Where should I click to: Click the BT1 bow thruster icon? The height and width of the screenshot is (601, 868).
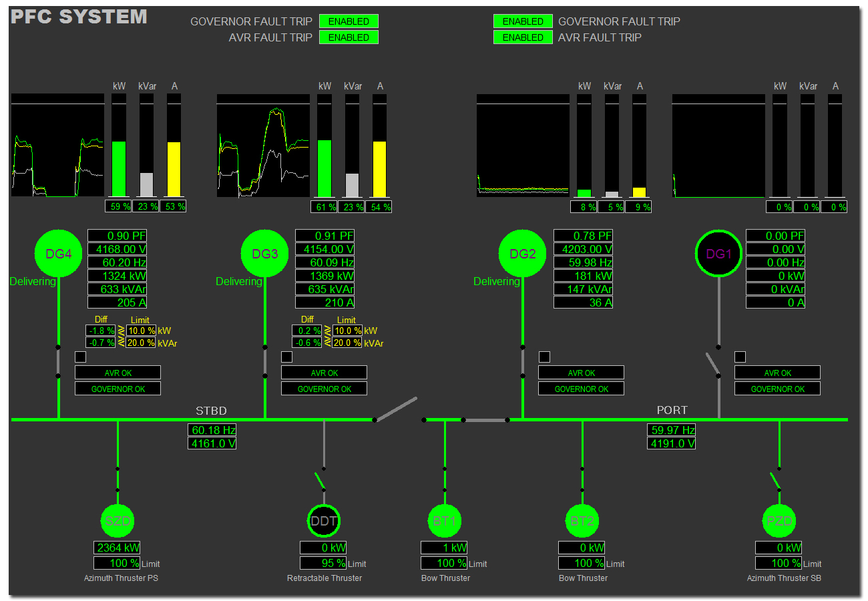point(445,521)
